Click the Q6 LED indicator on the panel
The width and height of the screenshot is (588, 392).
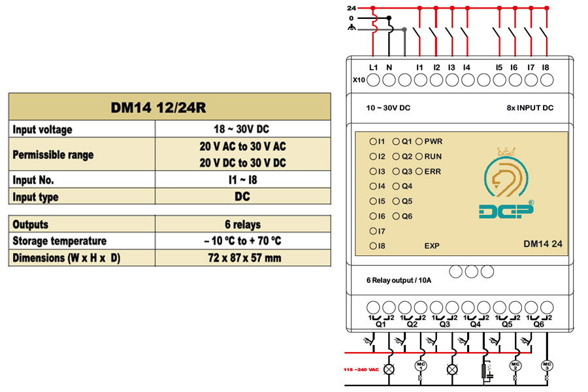[x=396, y=216]
